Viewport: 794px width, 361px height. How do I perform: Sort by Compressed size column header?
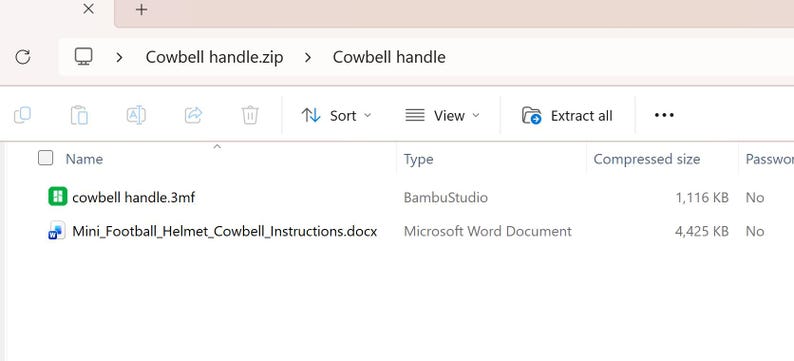(x=647, y=159)
